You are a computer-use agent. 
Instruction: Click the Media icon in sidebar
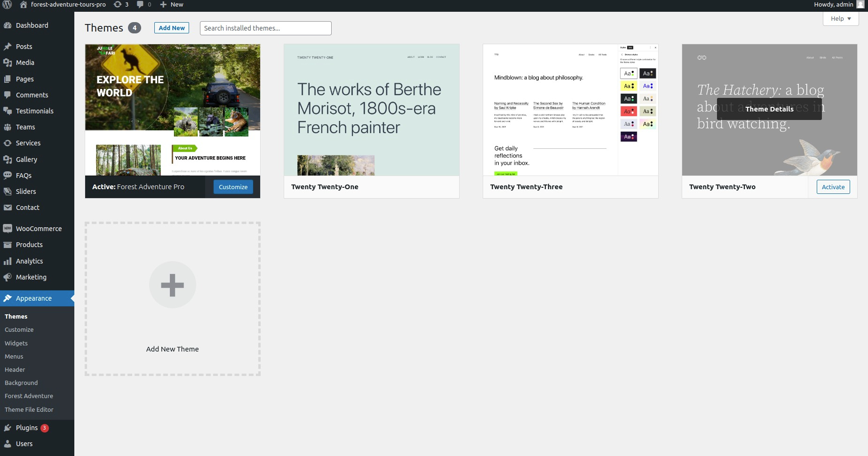8,63
